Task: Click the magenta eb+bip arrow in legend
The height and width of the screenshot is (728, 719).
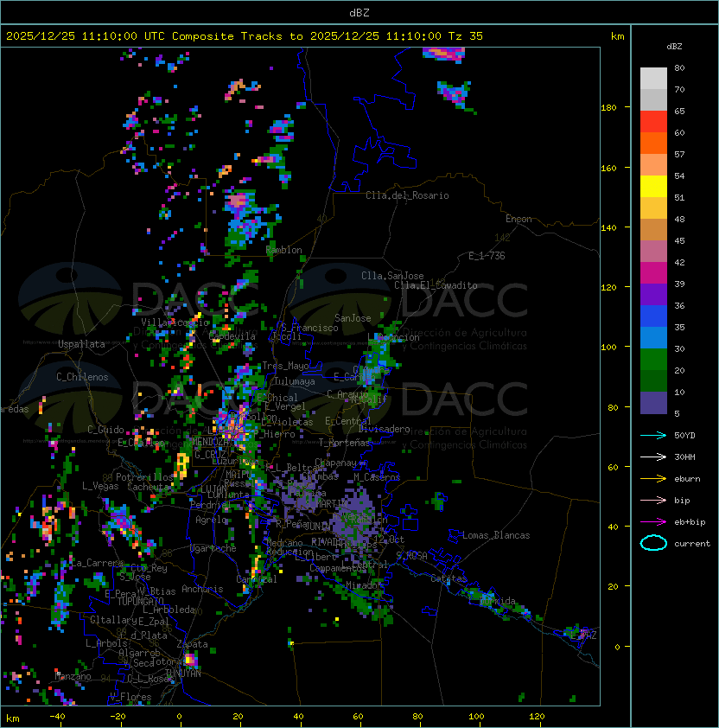Action: coord(653,522)
